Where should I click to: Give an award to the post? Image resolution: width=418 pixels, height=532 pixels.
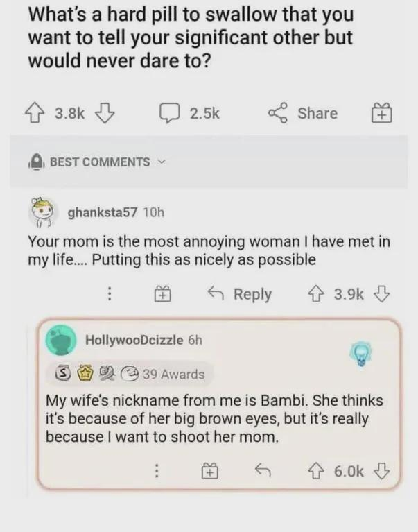click(x=382, y=114)
